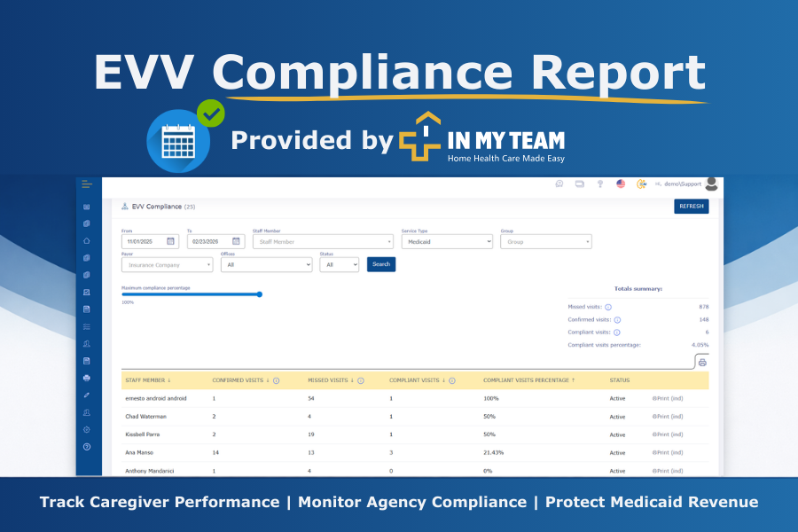Viewport: 798px width, 532px height.
Task: Open calendar picker for From date
Action: (170, 241)
